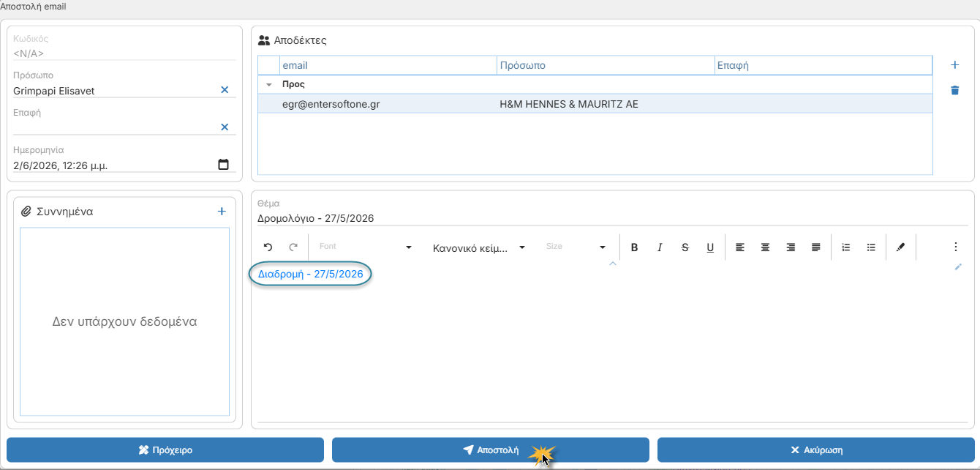Click the Διαδρομή - 27/5/2026 link
This screenshot has height=470, width=980.
pyautogui.click(x=311, y=274)
